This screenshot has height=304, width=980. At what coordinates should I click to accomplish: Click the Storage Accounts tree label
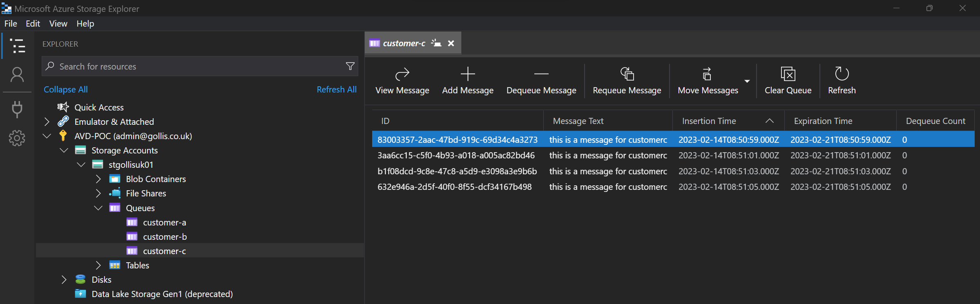coord(125,150)
